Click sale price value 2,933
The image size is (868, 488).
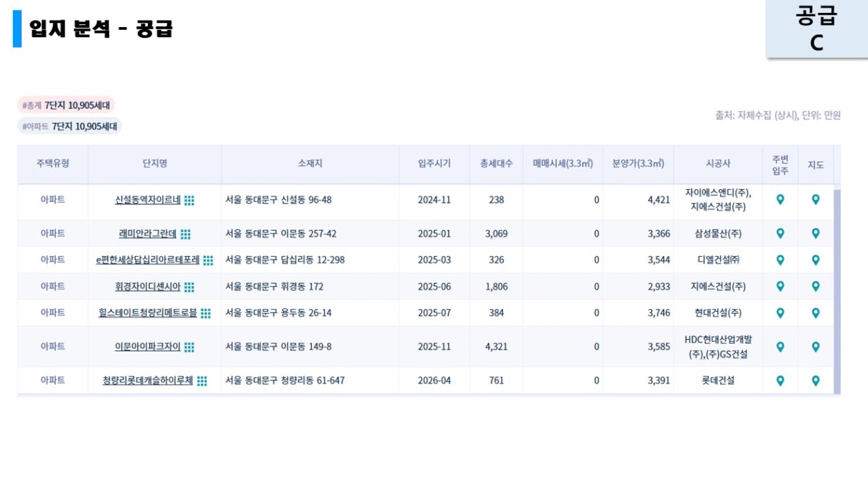point(659,286)
